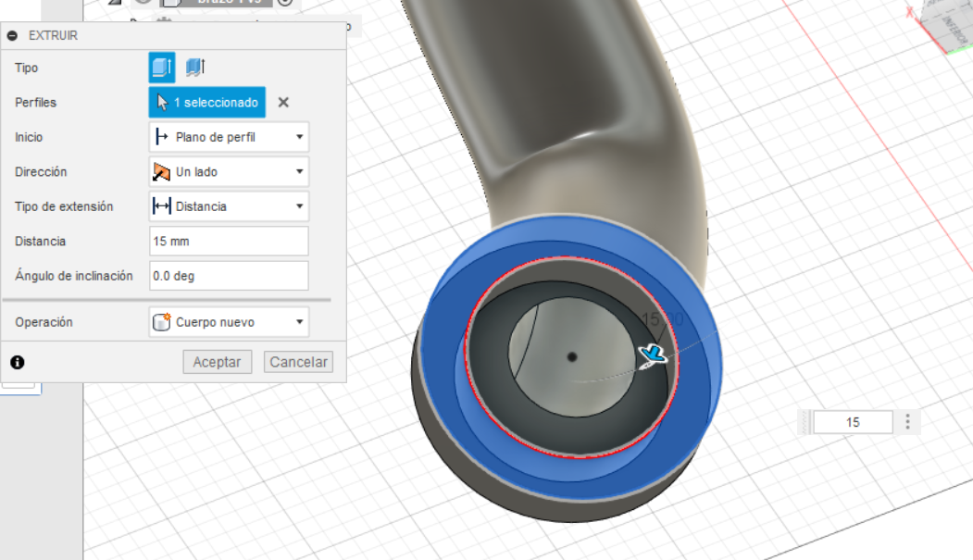Click the center point of the circular profile
Image resolution: width=973 pixels, height=560 pixels.
(x=572, y=356)
